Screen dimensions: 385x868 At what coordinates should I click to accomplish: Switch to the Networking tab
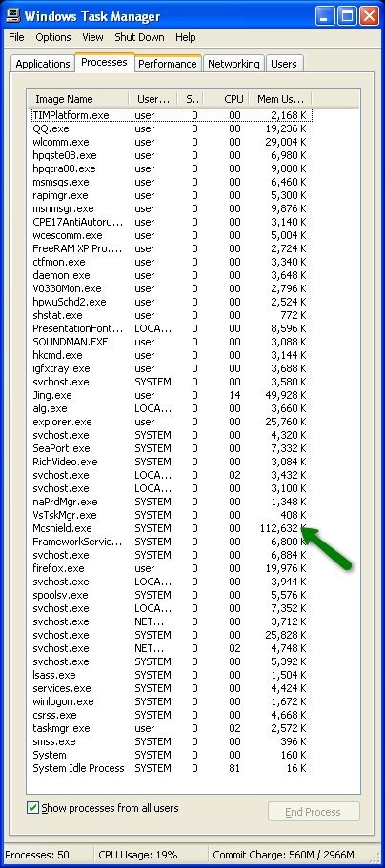pyautogui.click(x=233, y=64)
